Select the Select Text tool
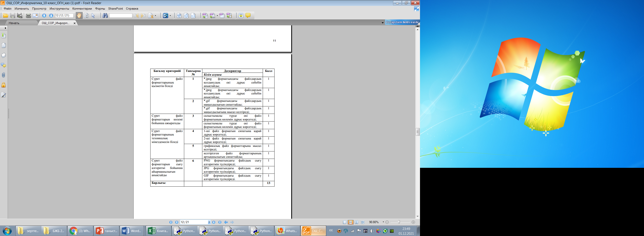 [86, 16]
